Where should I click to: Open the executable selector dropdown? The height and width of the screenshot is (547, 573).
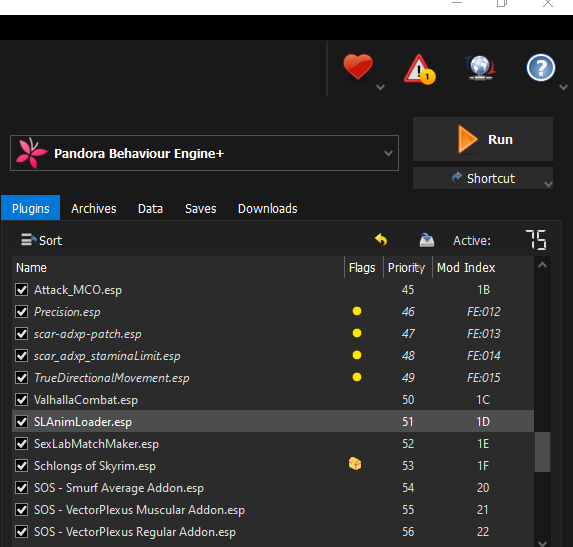click(x=204, y=153)
